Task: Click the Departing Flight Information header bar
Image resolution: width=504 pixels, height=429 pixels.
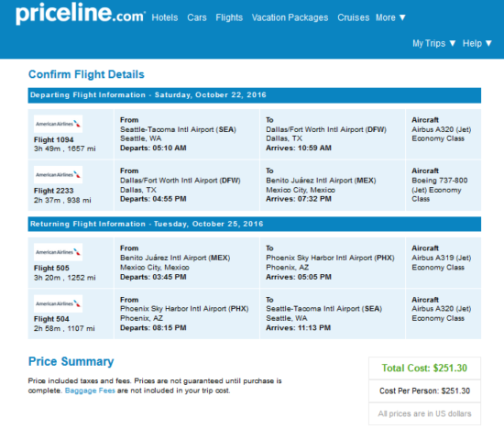Action: [255, 95]
